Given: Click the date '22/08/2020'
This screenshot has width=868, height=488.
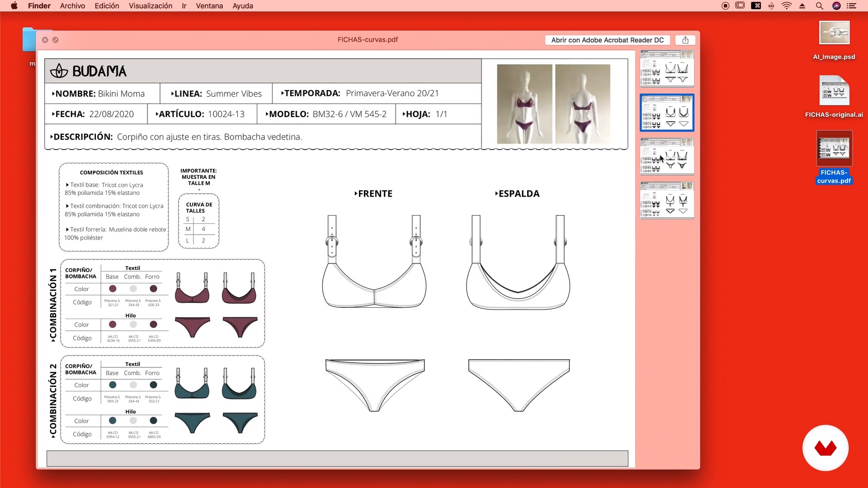Looking at the screenshot, I should [111, 114].
